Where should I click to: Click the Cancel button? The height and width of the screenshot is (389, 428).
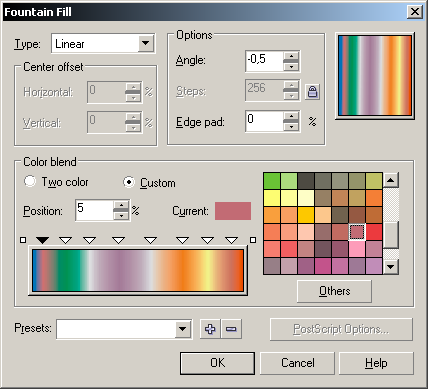click(297, 363)
